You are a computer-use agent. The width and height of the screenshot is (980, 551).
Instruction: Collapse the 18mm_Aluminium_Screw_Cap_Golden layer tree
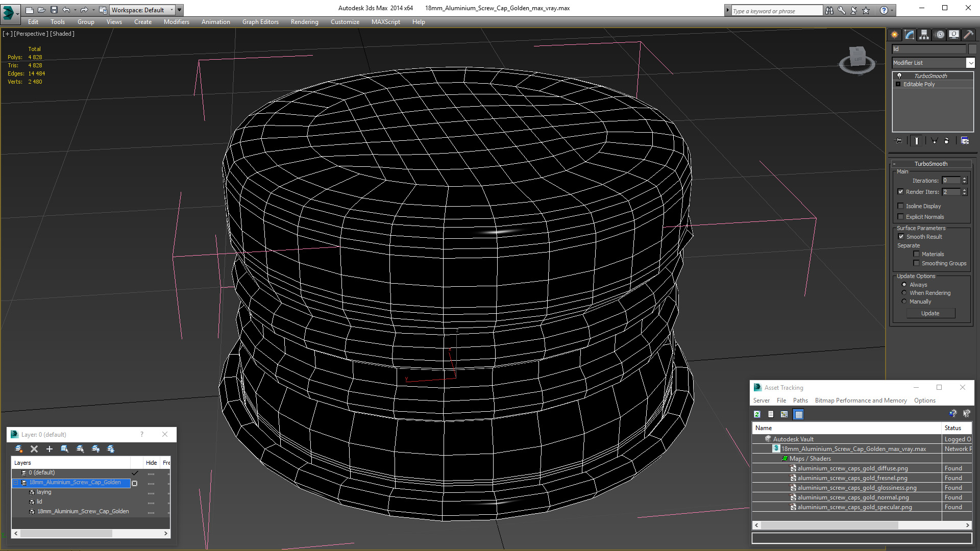coord(16,483)
